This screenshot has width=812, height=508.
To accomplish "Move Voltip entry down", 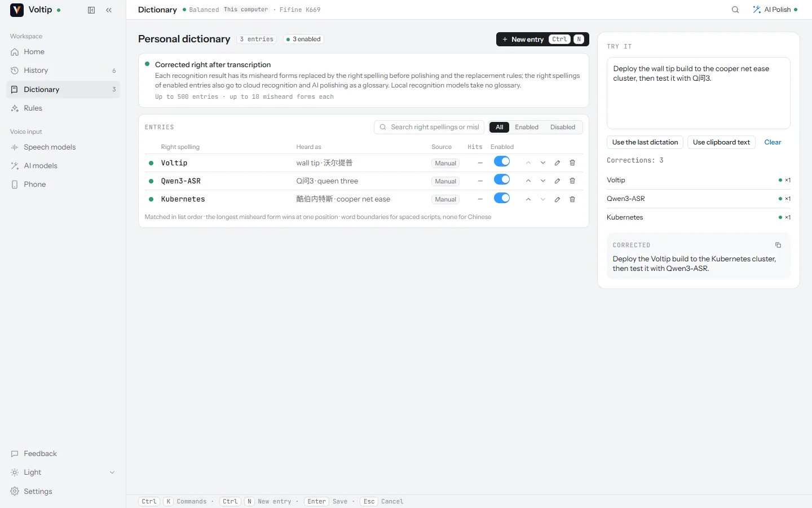I will click(543, 163).
